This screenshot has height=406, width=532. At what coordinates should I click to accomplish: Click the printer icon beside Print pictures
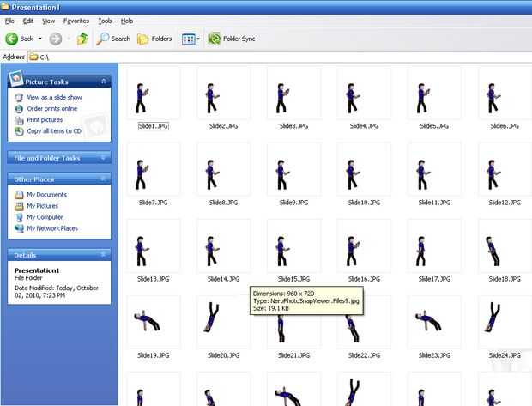19,120
